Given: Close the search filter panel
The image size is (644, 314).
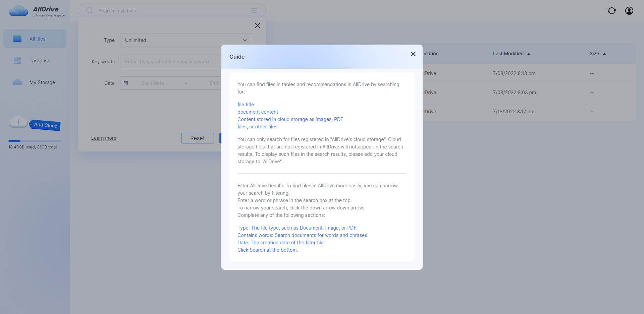Looking at the screenshot, I should click(x=257, y=25).
